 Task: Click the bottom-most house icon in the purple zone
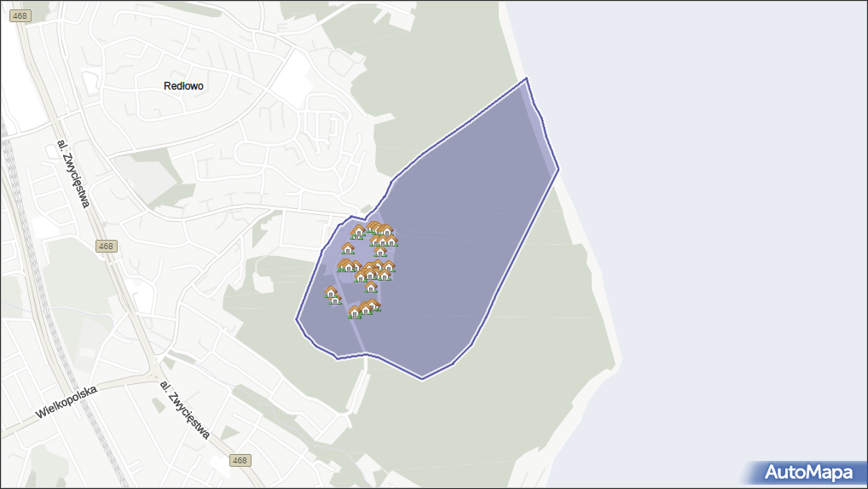click(x=355, y=312)
